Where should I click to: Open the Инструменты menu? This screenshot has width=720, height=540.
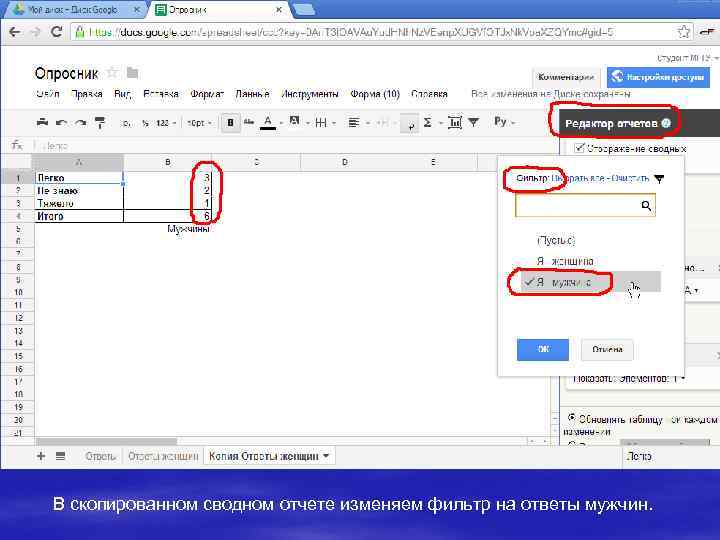point(310,94)
